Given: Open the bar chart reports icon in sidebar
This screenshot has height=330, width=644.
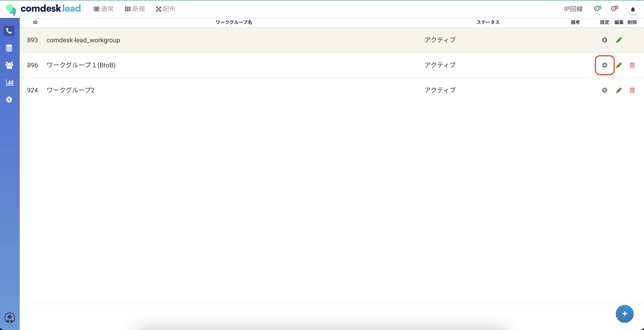Looking at the screenshot, I should 10,82.
